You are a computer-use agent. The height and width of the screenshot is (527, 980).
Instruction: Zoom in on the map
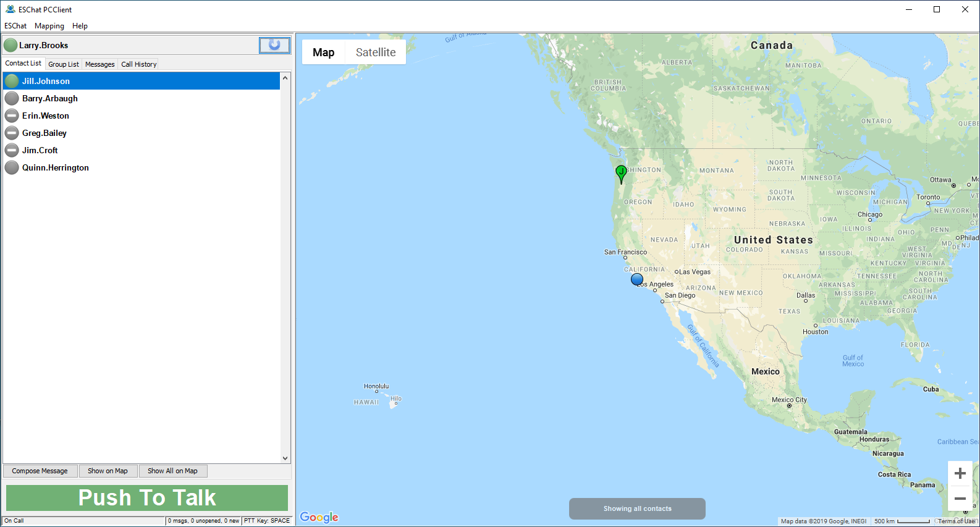coord(960,473)
